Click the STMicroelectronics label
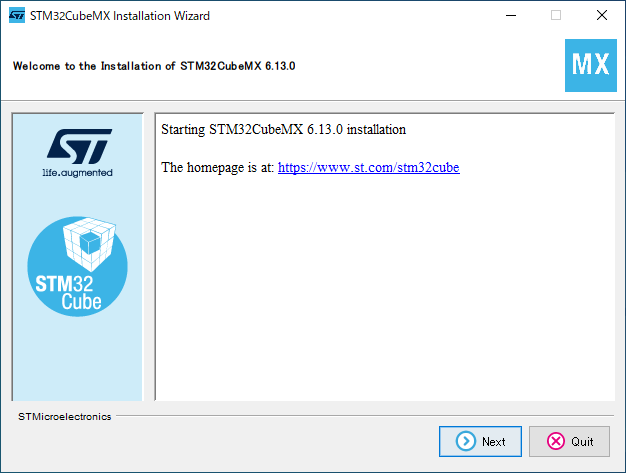Viewport: 626px width, 473px height. click(65, 417)
